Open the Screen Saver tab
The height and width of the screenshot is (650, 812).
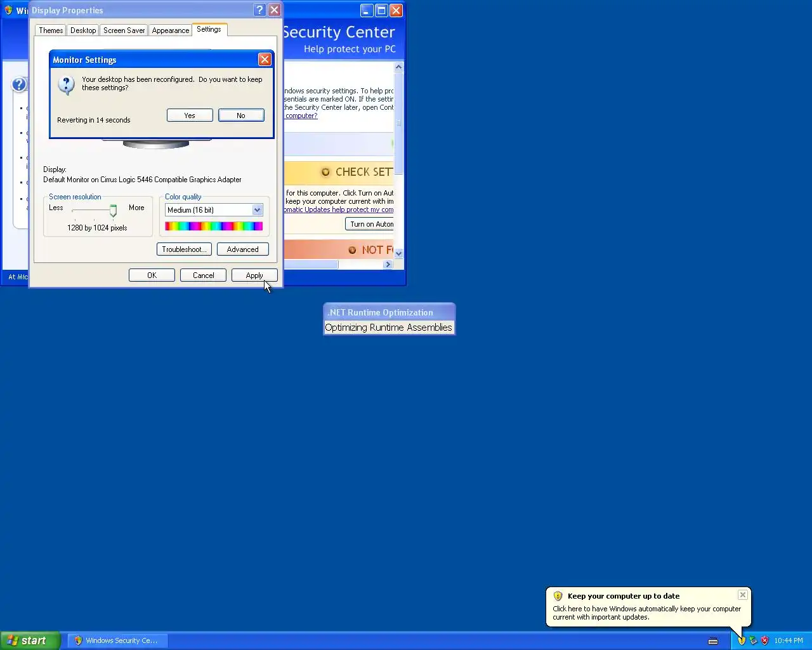coord(124,30)
